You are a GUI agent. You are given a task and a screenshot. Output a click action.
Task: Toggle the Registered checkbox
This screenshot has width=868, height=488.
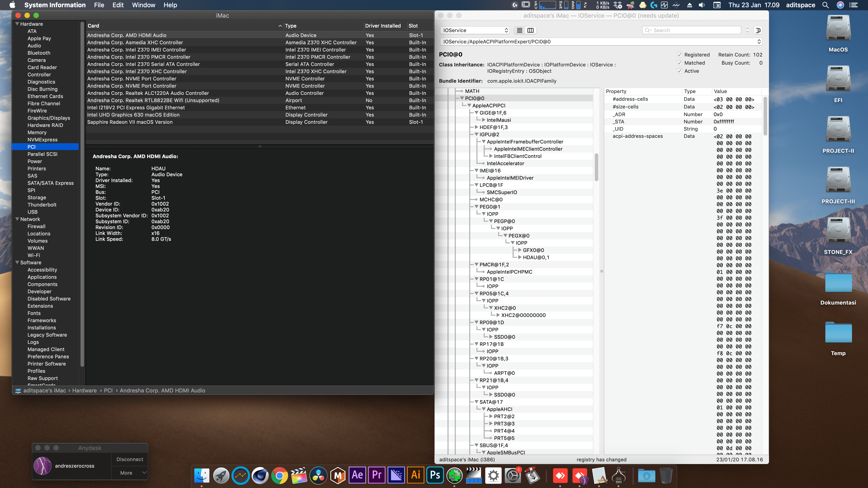(679, 55)
